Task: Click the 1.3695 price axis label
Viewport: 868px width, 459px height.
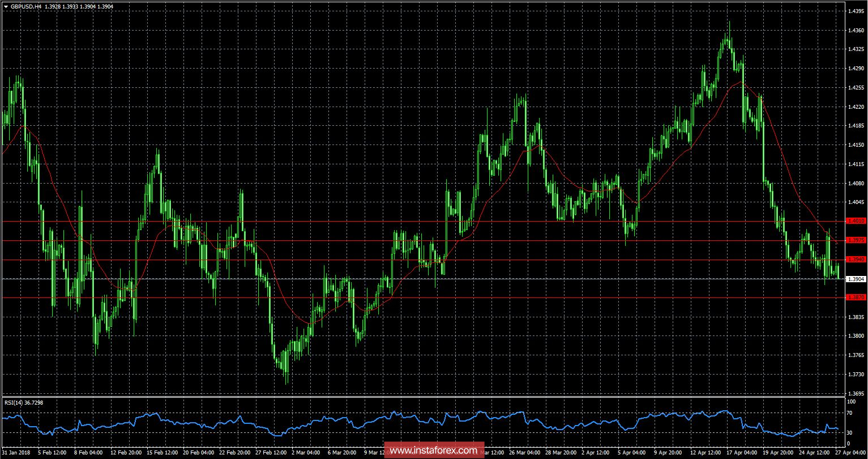Action: (x=856, y=393)
